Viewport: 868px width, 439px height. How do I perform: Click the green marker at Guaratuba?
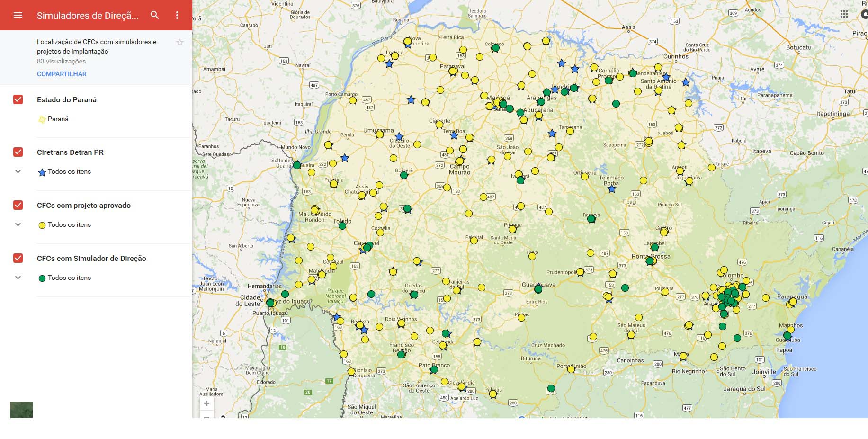pos(787,336)
